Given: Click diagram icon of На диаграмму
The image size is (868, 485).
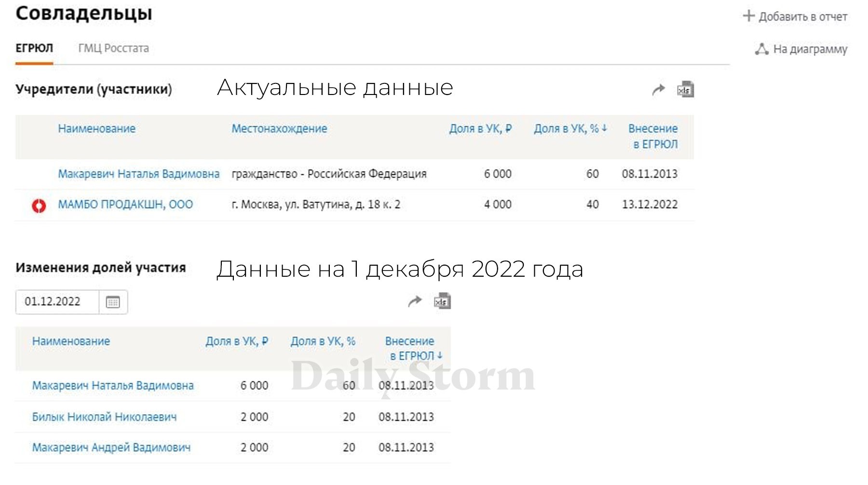Looking at the screenshot, I should click(x=761, y=49).
